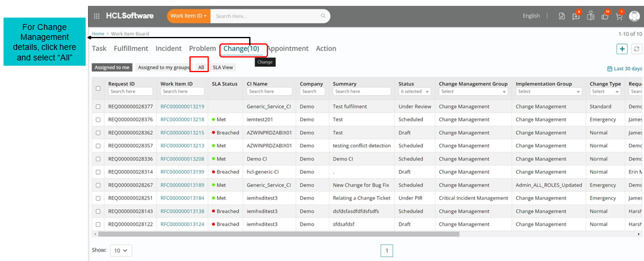The height and width of the screenshot is (261, 644).
Task: Go to page 1 in pagination
Action: [x=387, y=250]
